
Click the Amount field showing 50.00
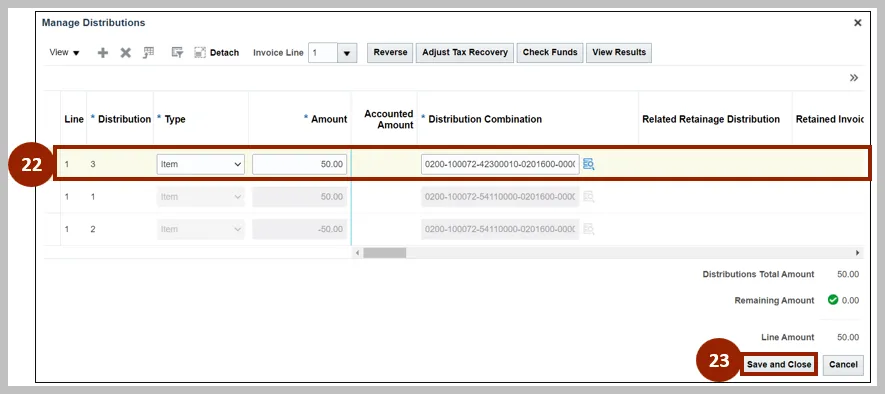(x=300, y=164)
